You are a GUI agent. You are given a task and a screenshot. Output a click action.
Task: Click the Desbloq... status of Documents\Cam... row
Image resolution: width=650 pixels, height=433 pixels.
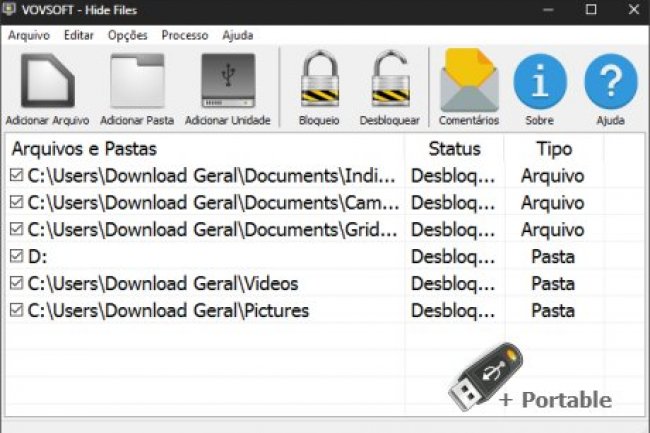[x=453, y=203]
